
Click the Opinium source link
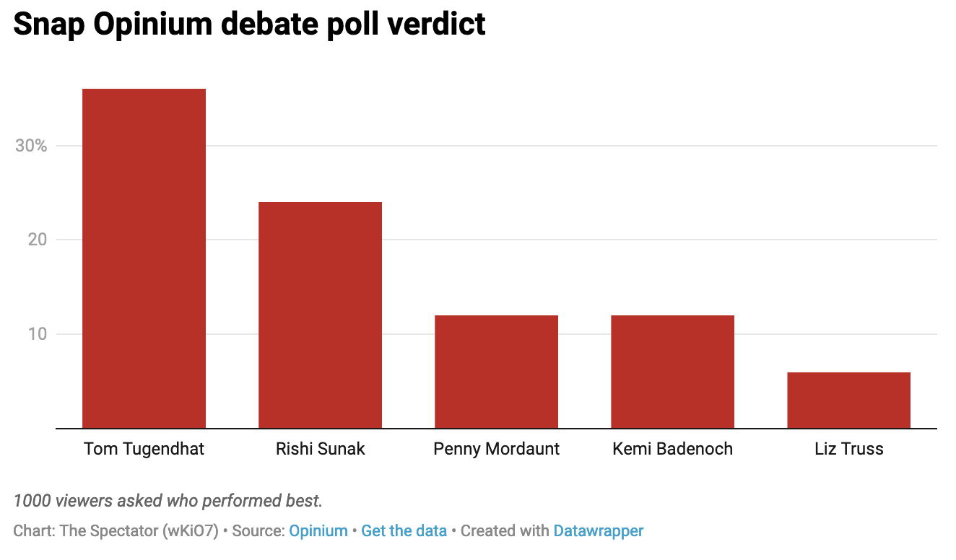pos(318,531)
